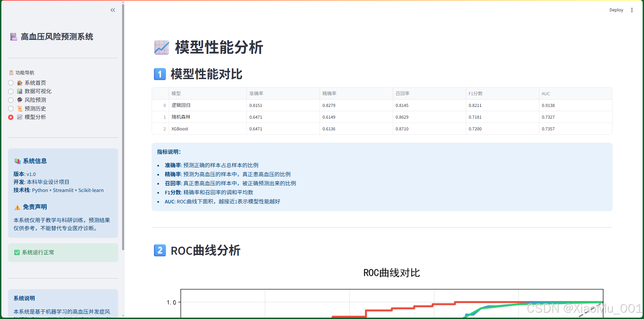
Task: Sort table by F1分数 column header
Action: pos(502,93)
